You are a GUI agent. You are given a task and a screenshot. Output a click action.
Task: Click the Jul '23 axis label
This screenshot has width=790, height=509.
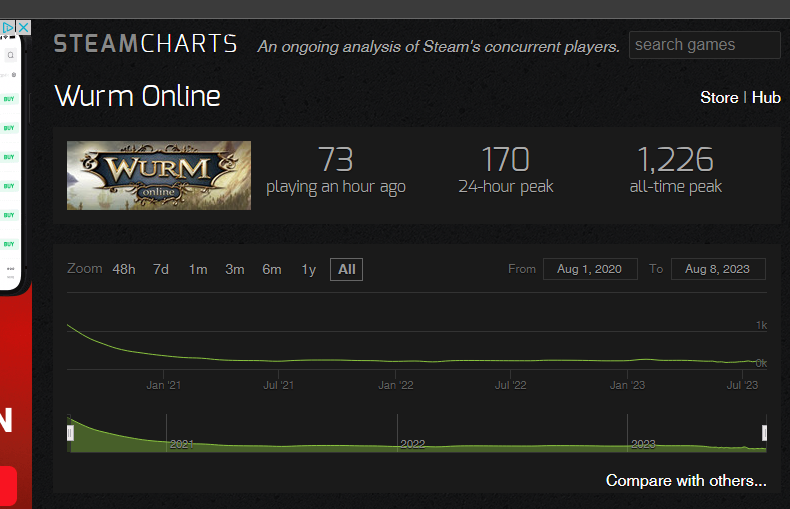click(x=742, y=386)
